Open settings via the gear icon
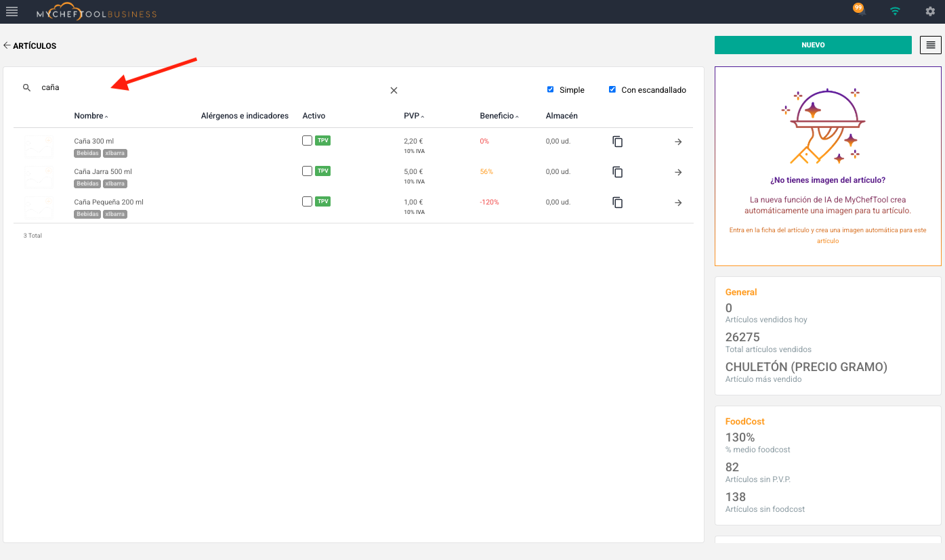Viewport: 945px width, 560px height. [930, 12]
